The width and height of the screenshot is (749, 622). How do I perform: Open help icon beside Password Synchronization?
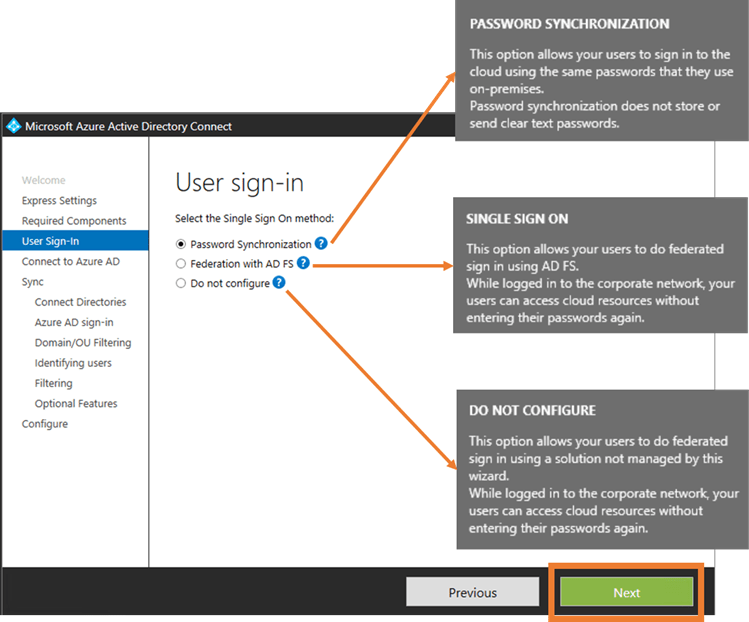321,244
